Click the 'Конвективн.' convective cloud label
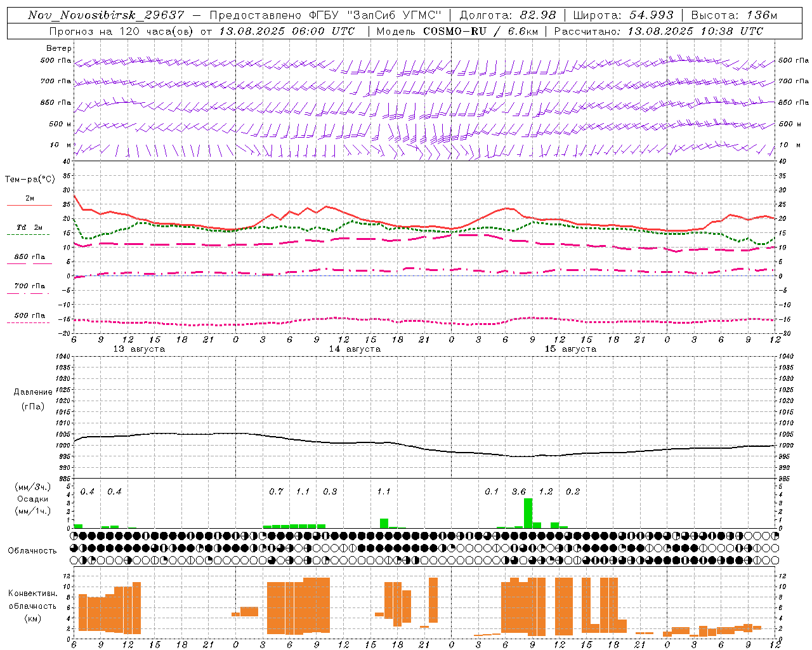The height and width of the screenshot is (650, 812). tap(33, 594)
